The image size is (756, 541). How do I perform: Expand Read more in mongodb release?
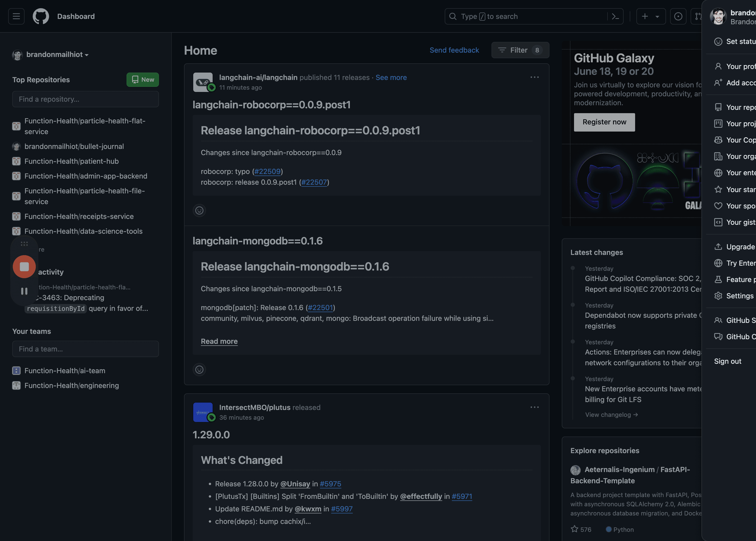point(219,341)
